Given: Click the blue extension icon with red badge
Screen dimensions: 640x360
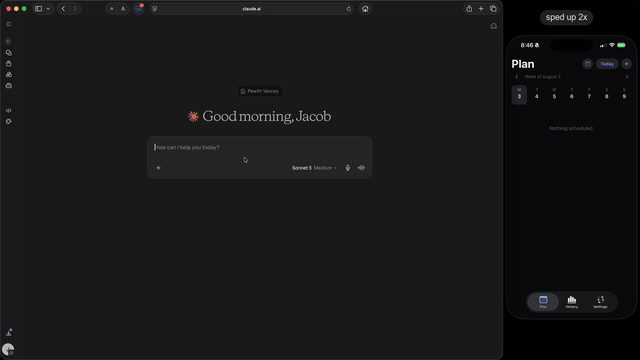Looking at the screenshot, I should pos(139,9).
